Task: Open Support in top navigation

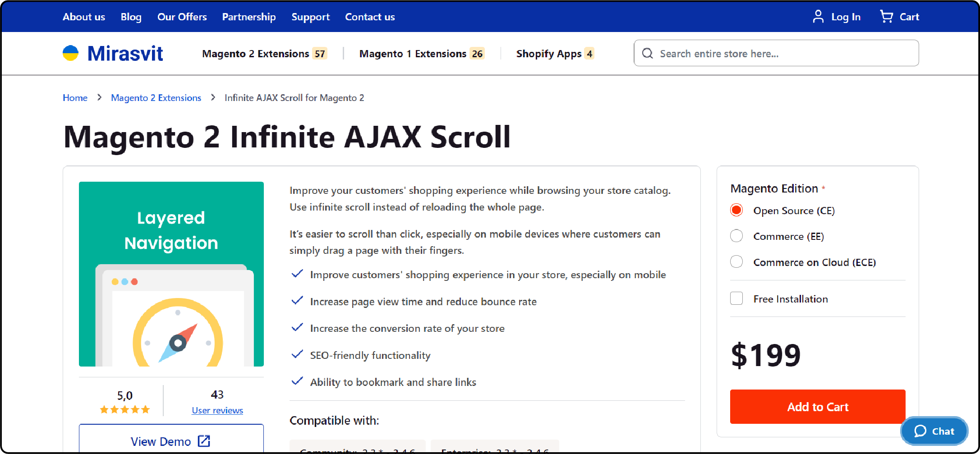Action: [x=311, y=17]
